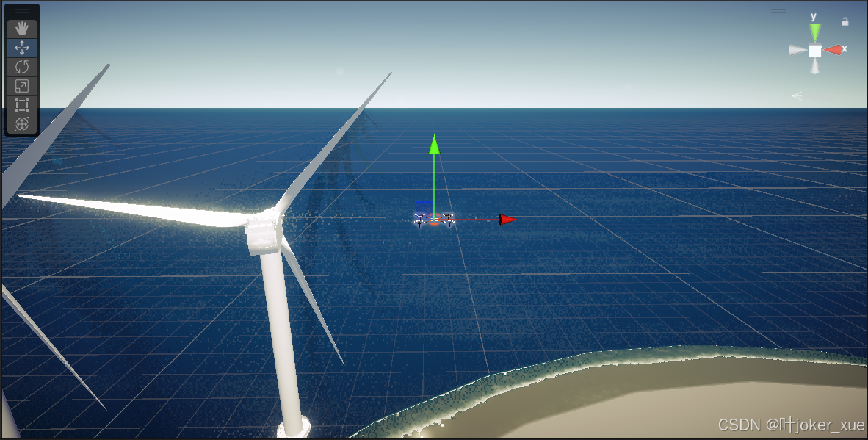Click the bottom gray gizmo cone
Image resolution: width=868 pixels, height=440 pixels.
pos(814,68)
